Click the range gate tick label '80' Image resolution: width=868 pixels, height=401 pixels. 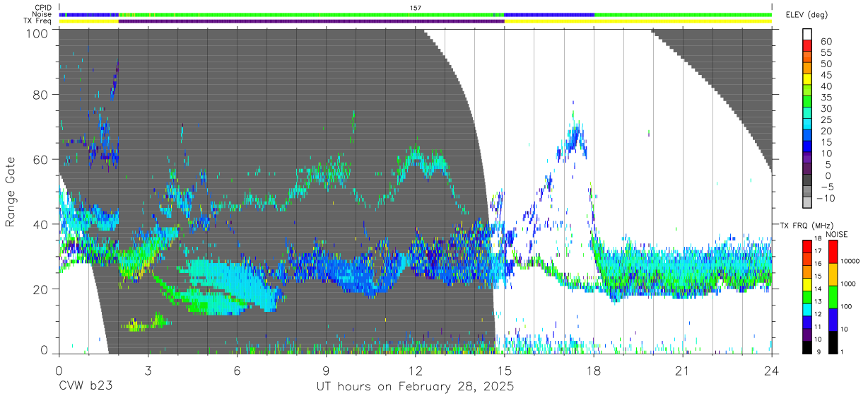pos(40,94)
